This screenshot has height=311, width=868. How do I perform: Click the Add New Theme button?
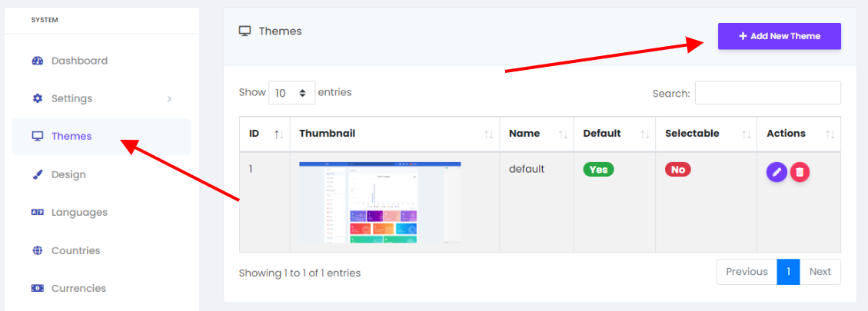click(x=780, y=36)
